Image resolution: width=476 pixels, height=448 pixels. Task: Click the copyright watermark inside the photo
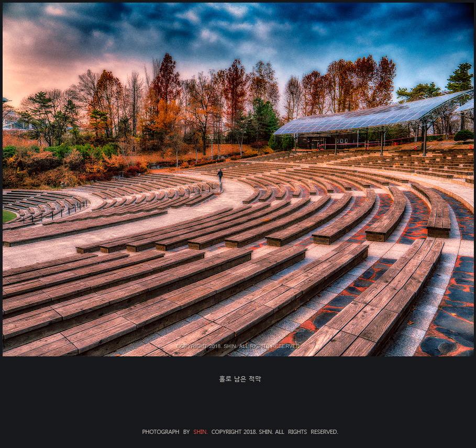click(x=238, y=346)
